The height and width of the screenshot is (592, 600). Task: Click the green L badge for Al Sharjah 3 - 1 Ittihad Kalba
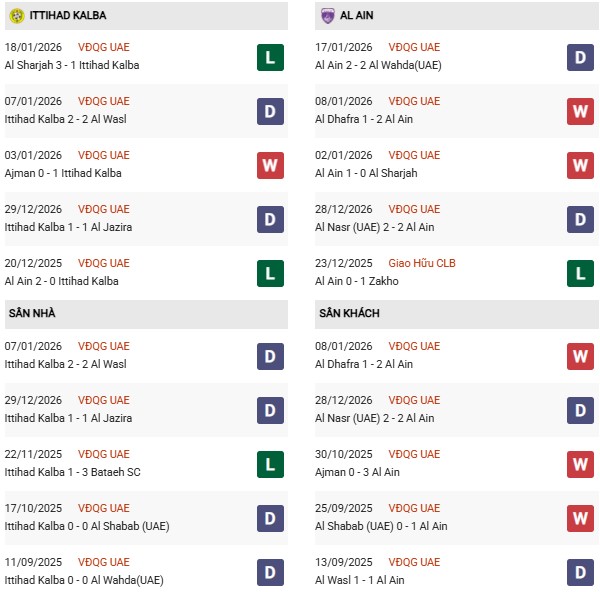(270, 57)
